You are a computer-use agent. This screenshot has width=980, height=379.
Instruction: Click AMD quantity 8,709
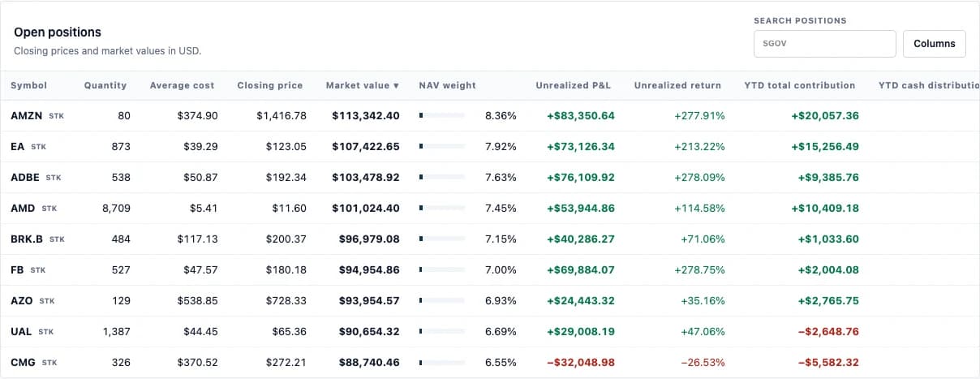tap(116, 209)
